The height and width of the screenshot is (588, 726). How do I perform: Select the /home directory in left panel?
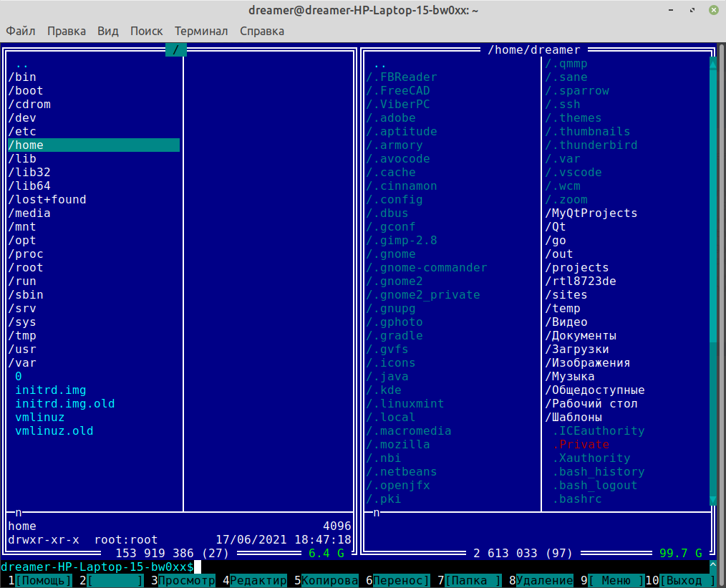pos(94,145)
